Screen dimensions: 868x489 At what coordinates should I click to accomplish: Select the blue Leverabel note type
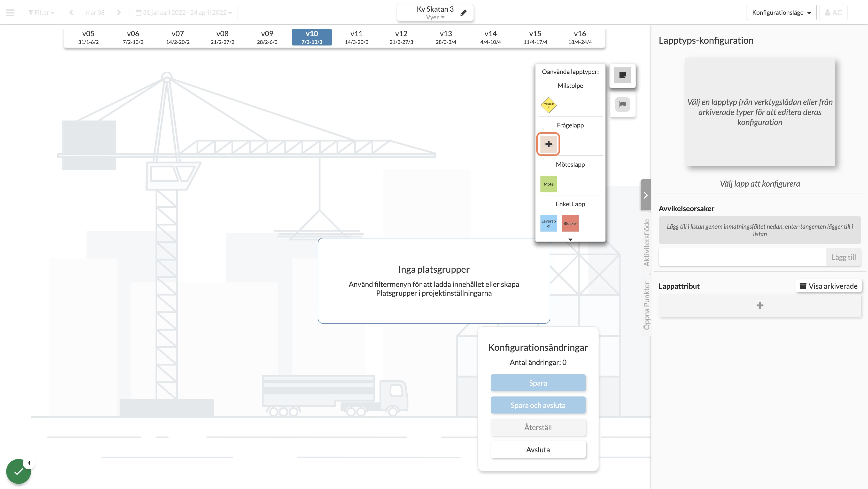pos(548,224)
